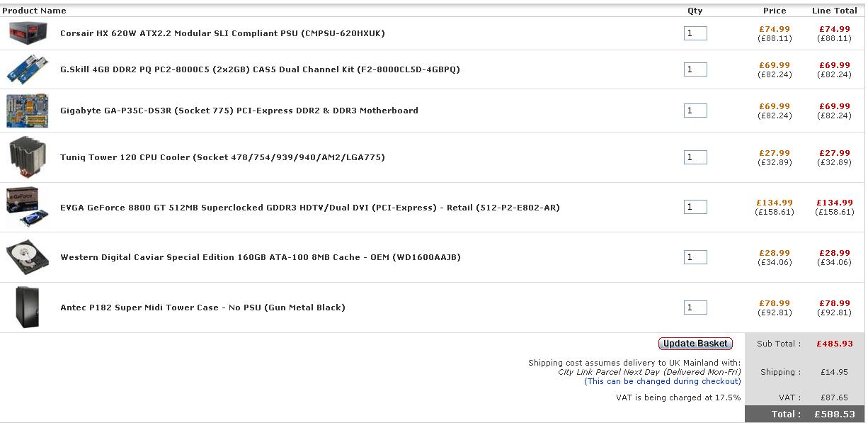Select the Antec P182 case thumbnail
868x423 pixels.
pyautogui.click(x=28, y=308)
